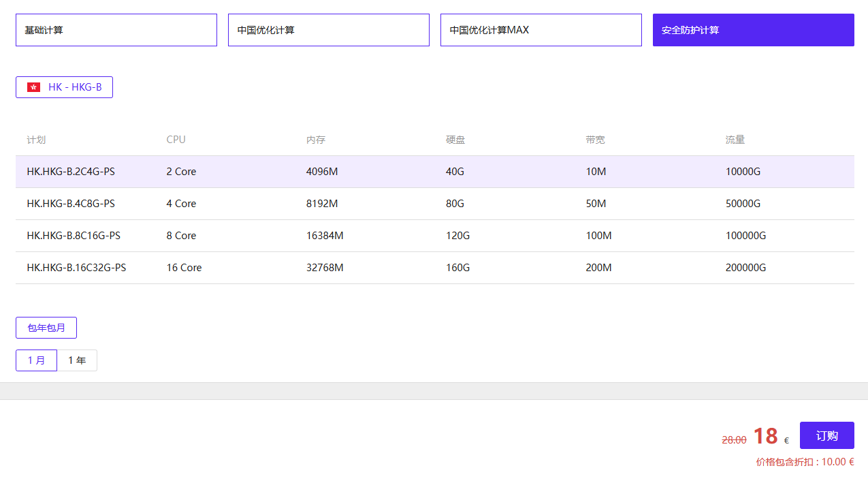This screenshot has width=868, height=481.
Task: Select 包年包月 billing option
Action: [46, 328]
